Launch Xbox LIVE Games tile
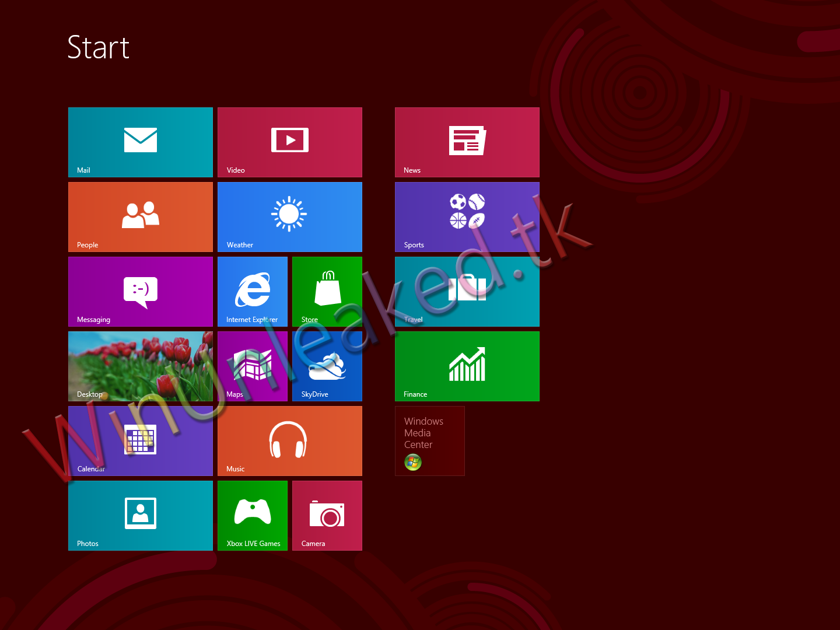The height and width of the screenshot is (630, 840). (x=253, y=516)
